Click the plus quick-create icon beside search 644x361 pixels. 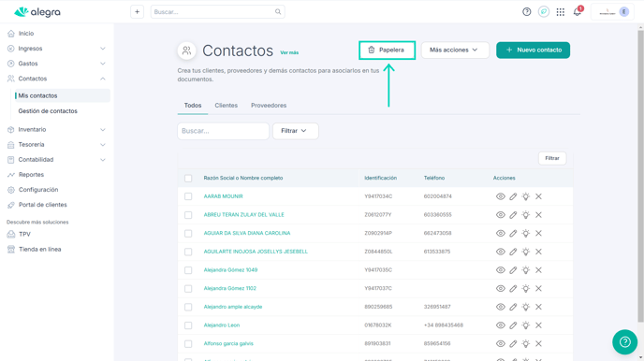(138, 12)
